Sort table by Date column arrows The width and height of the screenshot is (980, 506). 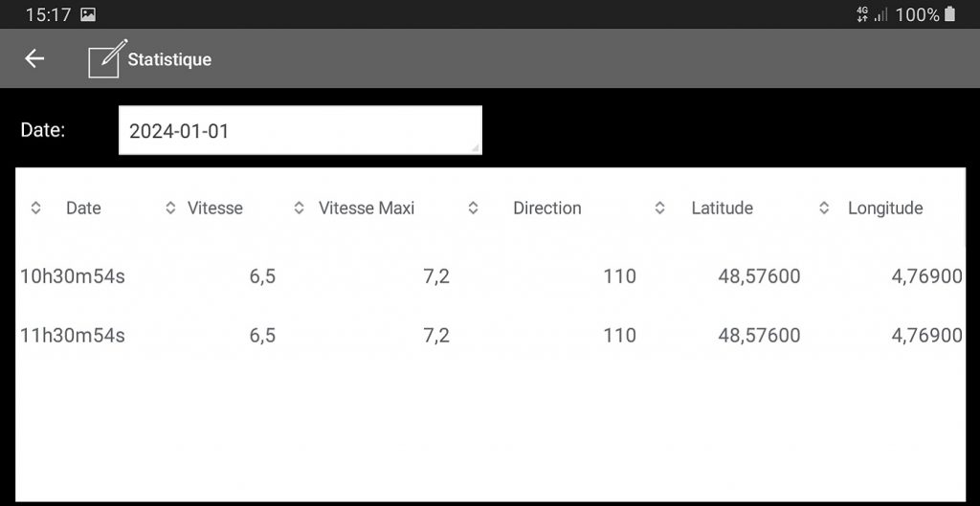click(x=35, y=208)
